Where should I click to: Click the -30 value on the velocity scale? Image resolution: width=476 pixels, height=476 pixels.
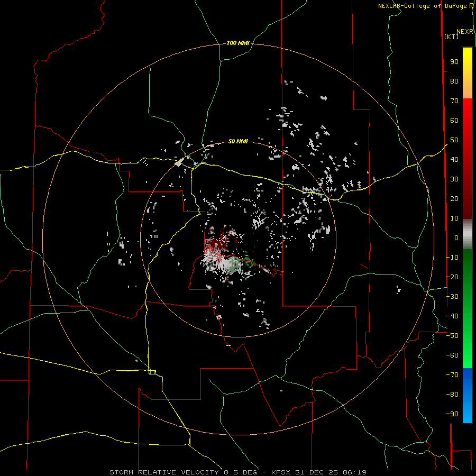[452, 296]
